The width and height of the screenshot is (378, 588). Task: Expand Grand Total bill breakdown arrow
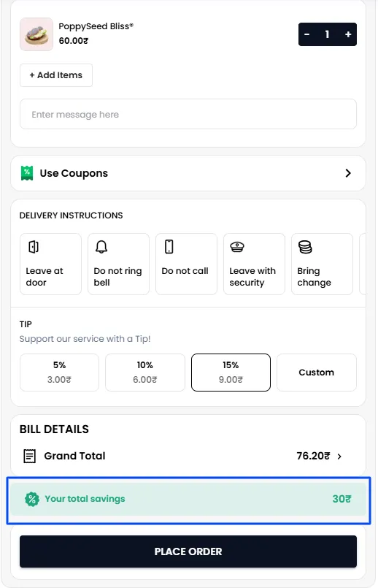point(339,457)
